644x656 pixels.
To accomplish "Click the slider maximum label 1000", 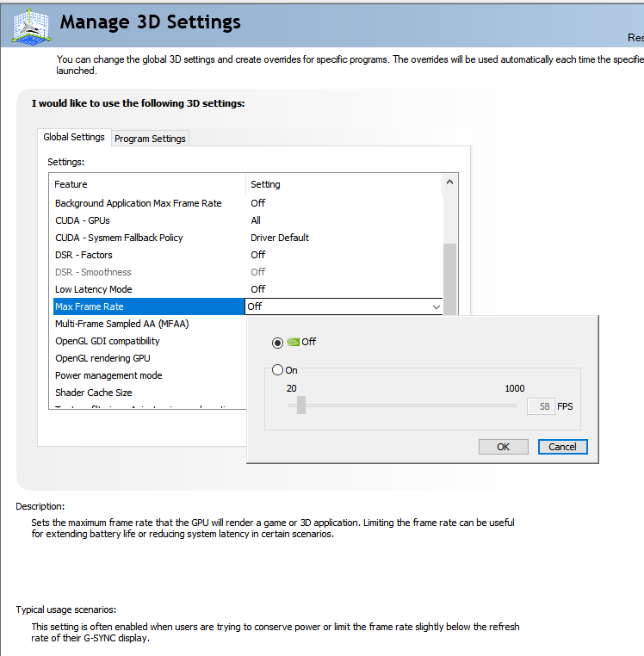I will coord(515,388).
